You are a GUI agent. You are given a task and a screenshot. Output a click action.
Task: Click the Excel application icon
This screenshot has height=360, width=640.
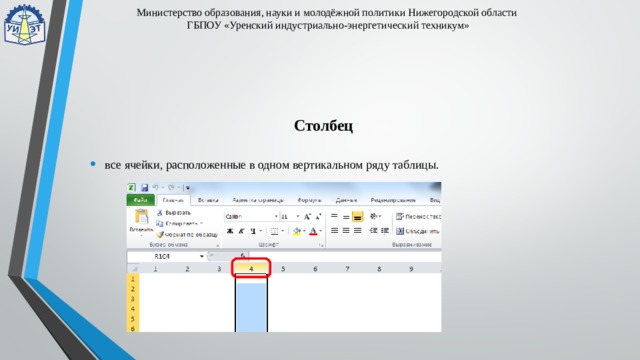point(131,188)
